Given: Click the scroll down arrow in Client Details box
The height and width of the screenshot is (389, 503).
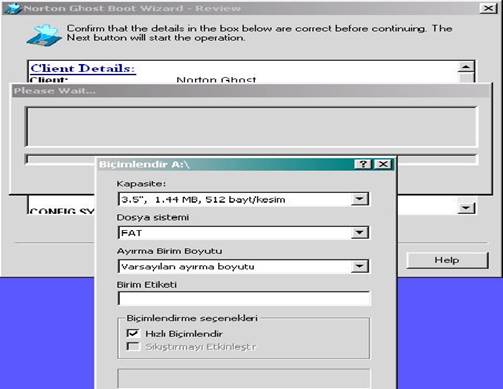Looking at the screenshot, I should coord(466,209).
